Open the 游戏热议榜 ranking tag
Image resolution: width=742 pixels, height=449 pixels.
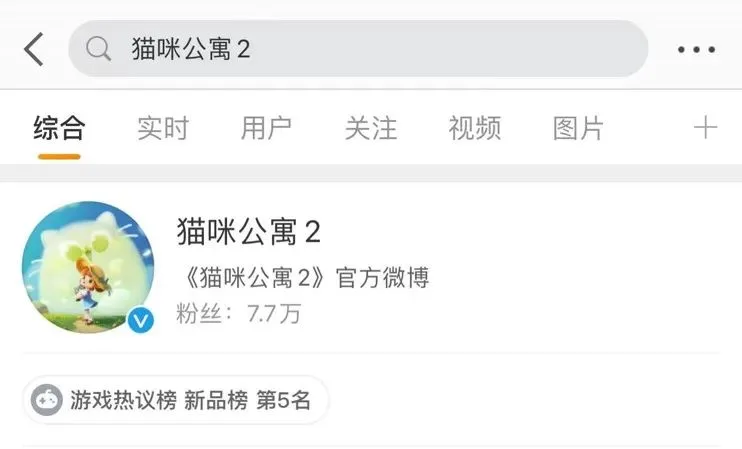pos(123,401)
